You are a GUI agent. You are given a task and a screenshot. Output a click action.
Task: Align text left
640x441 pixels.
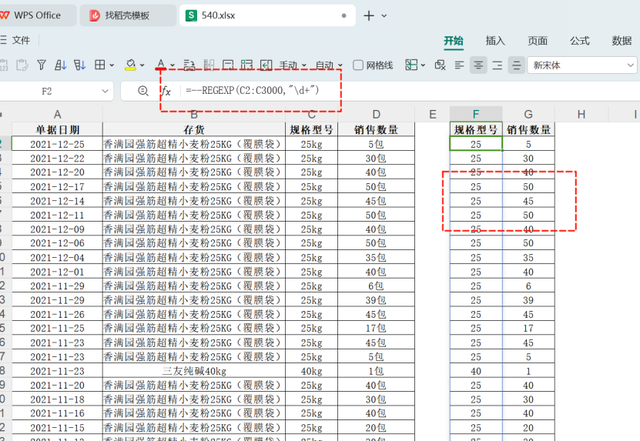(x=460, y=65)
